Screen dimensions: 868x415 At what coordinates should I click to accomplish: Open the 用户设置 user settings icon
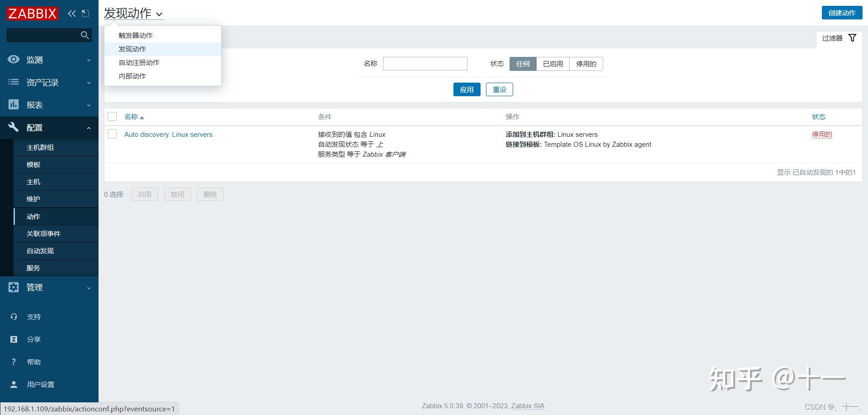pos(13,384)
